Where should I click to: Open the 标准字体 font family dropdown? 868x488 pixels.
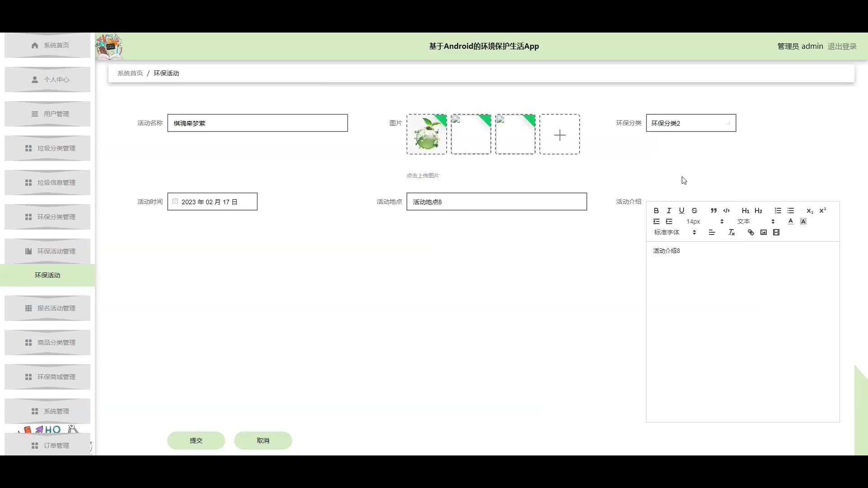coord(675,233)
